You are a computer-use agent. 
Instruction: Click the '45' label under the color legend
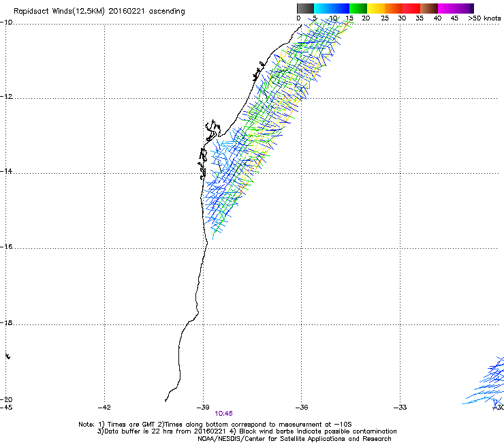click(454, 18)
